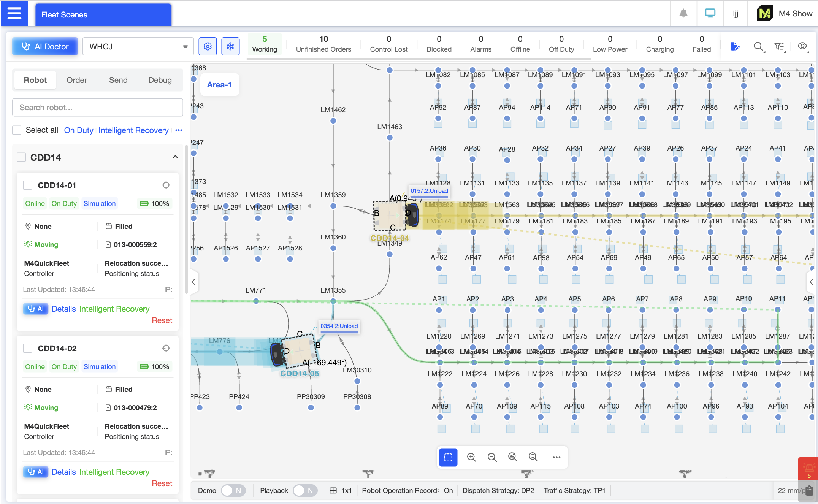
Task: Toggle the Playback switch
Action: coord(305,490)
